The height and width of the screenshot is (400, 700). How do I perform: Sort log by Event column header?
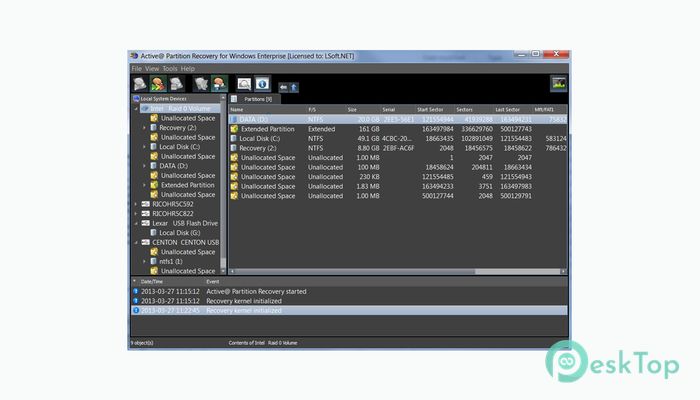(212, 282)
